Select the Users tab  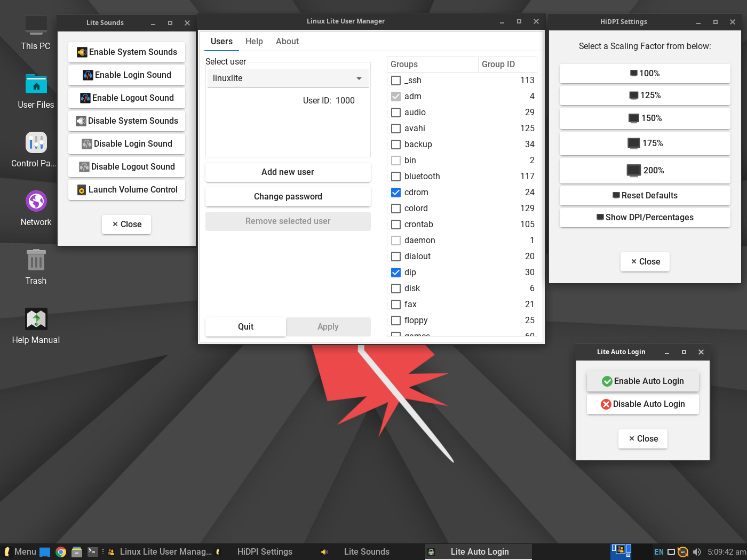pyautogui.click(x=221, y=42)
